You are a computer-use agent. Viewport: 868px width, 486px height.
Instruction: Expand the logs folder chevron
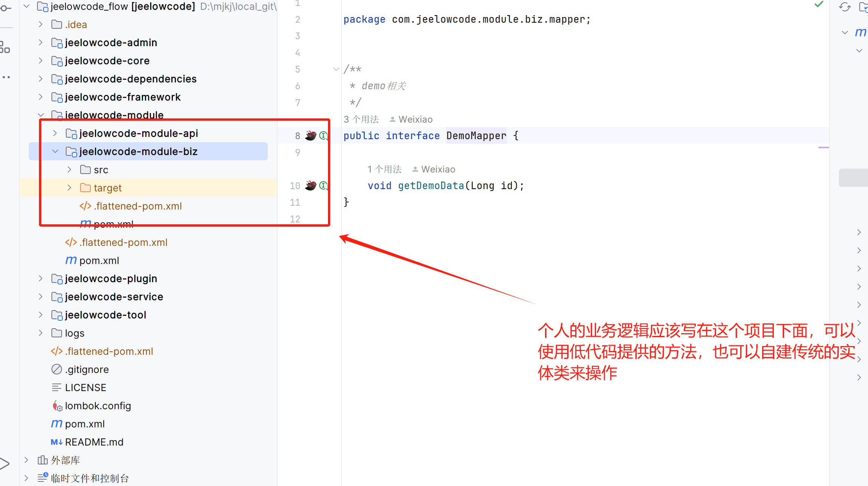[40, 333]
